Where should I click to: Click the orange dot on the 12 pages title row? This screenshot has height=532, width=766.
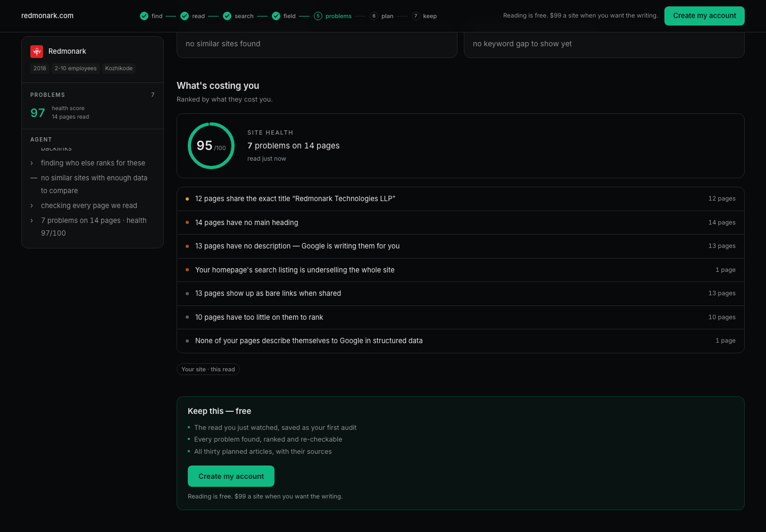click(187, 199)
